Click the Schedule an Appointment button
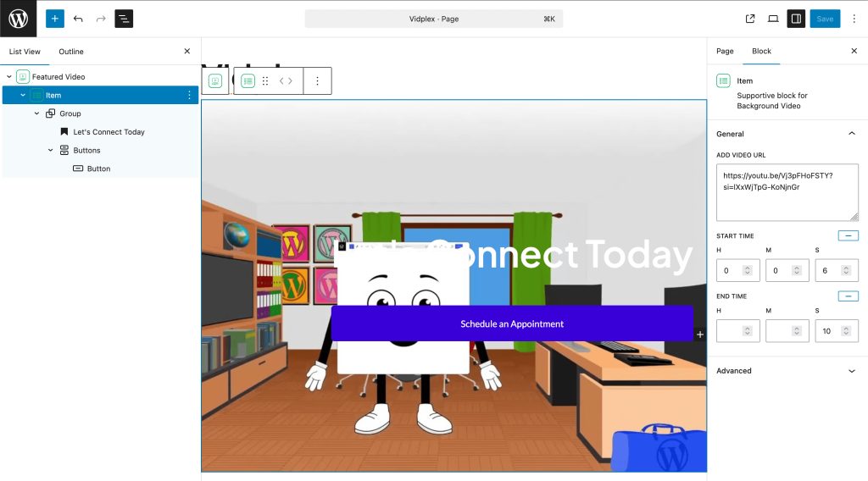 [512, 324]
